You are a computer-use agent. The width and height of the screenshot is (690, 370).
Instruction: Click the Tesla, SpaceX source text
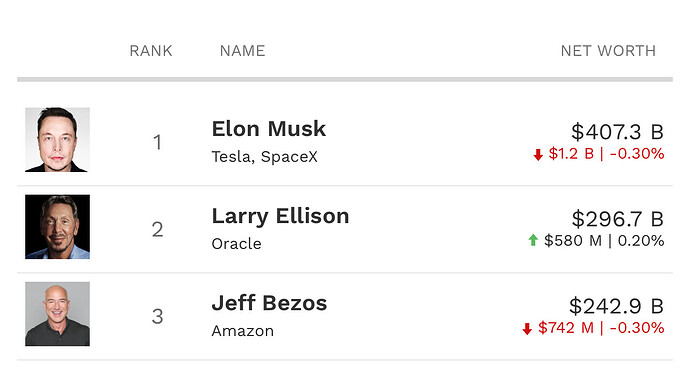[x=264, y=157]
